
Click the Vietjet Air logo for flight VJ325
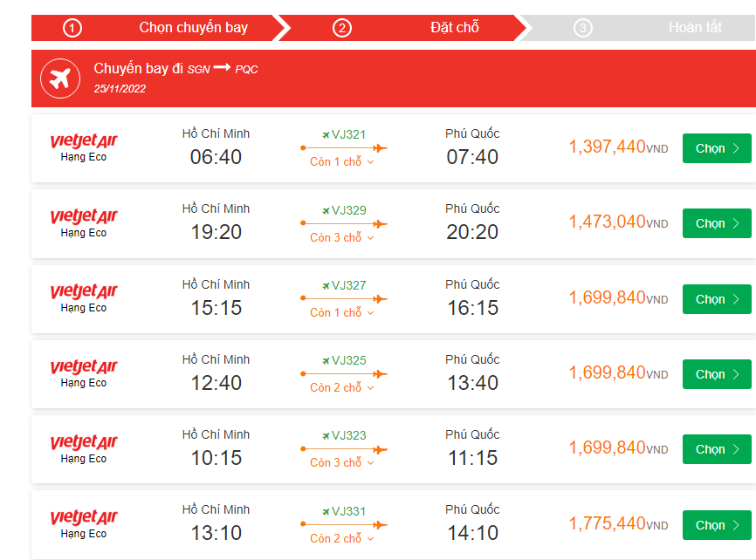84,366
